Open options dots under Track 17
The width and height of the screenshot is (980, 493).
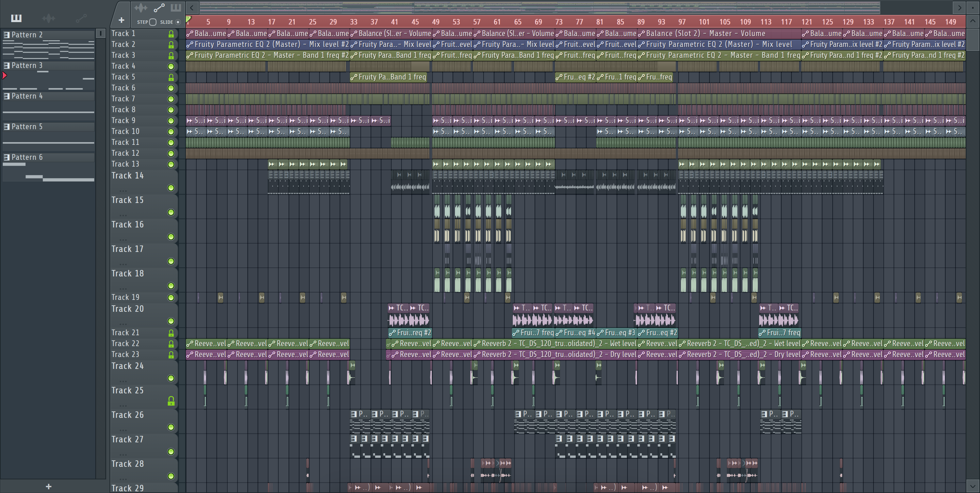123,264
